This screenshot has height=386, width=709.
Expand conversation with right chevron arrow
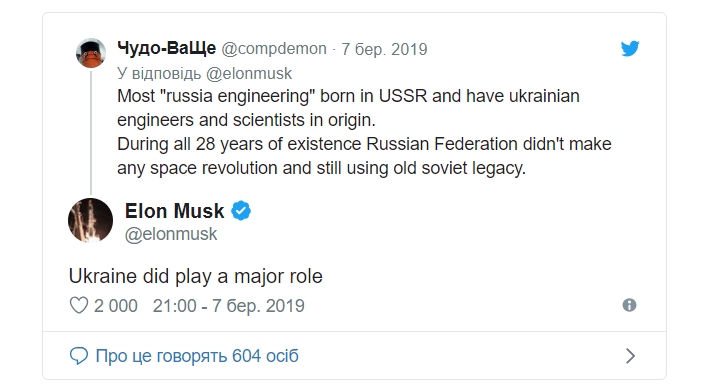tap(630, 356)
